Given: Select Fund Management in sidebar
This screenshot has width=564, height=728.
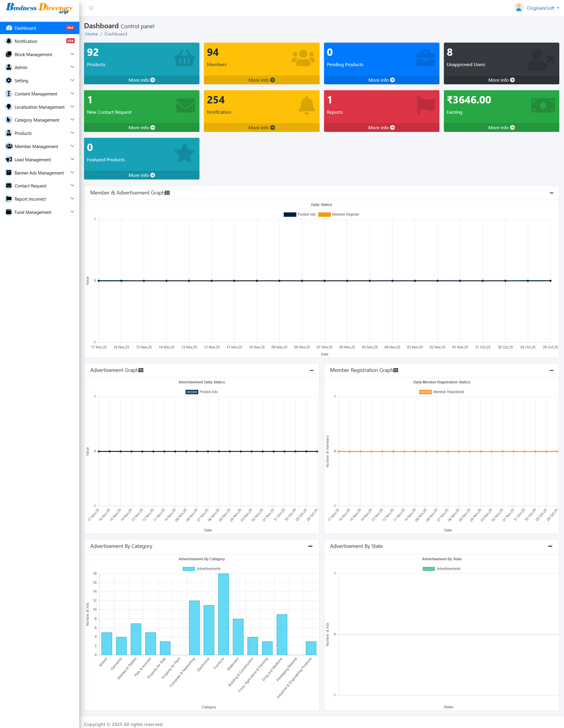Looking at the screenshot, I should click(33, 212).
